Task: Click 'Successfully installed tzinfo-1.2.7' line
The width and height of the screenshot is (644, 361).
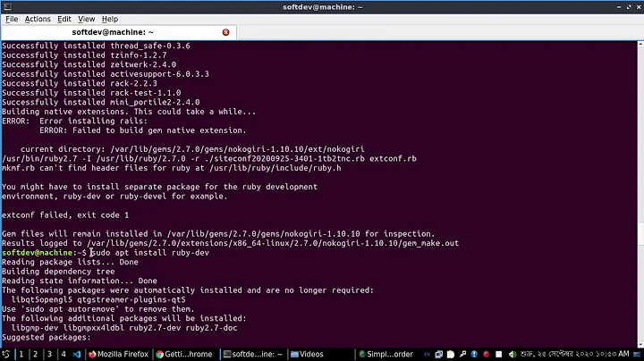Action: tap(84, 55)
